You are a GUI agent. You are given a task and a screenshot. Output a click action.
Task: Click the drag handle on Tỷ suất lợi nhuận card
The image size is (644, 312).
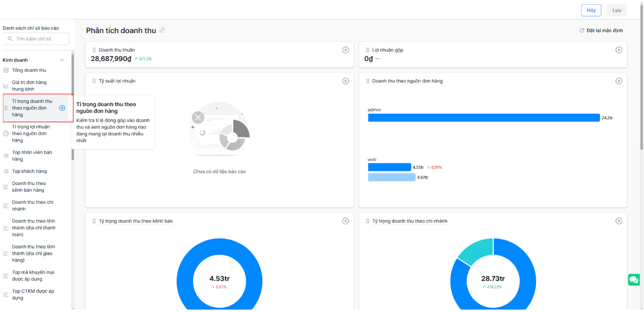point(94,81)
